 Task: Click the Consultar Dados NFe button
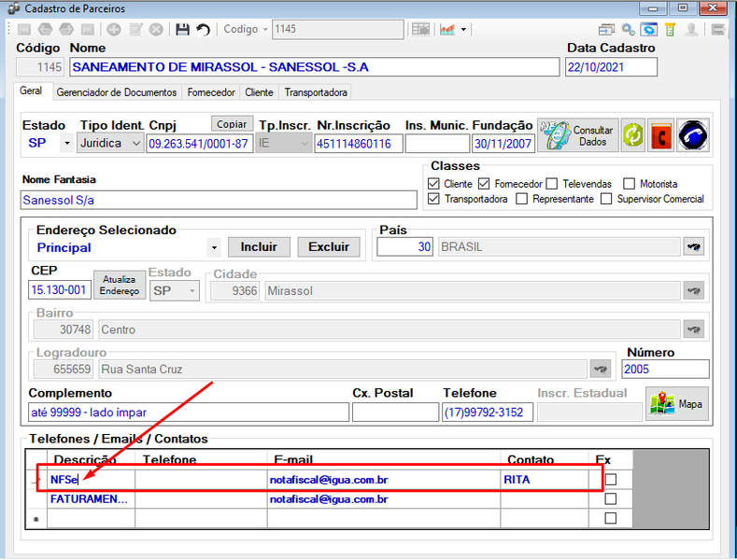coord(577,135)
